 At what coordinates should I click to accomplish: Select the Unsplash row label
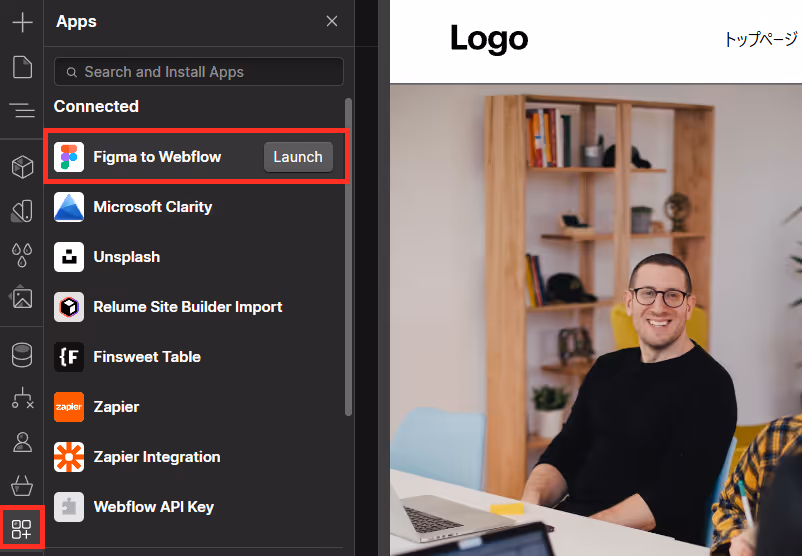(x=127, y=257)
